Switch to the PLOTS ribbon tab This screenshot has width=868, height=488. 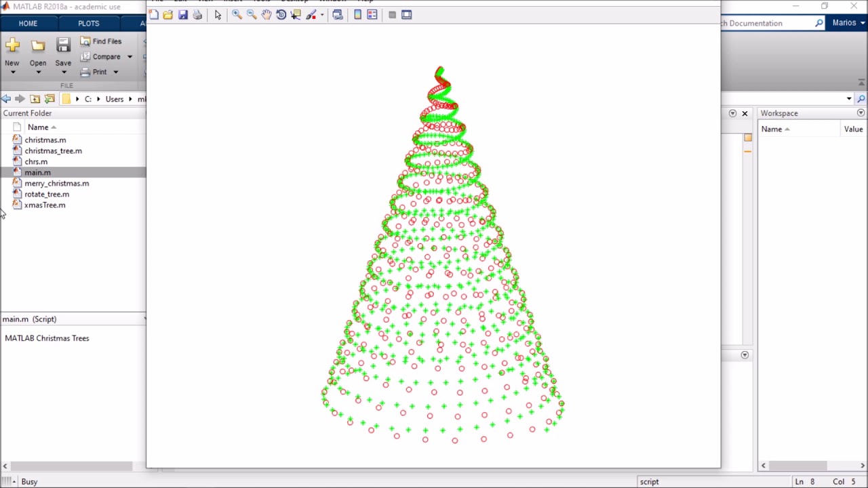(88, 23)
